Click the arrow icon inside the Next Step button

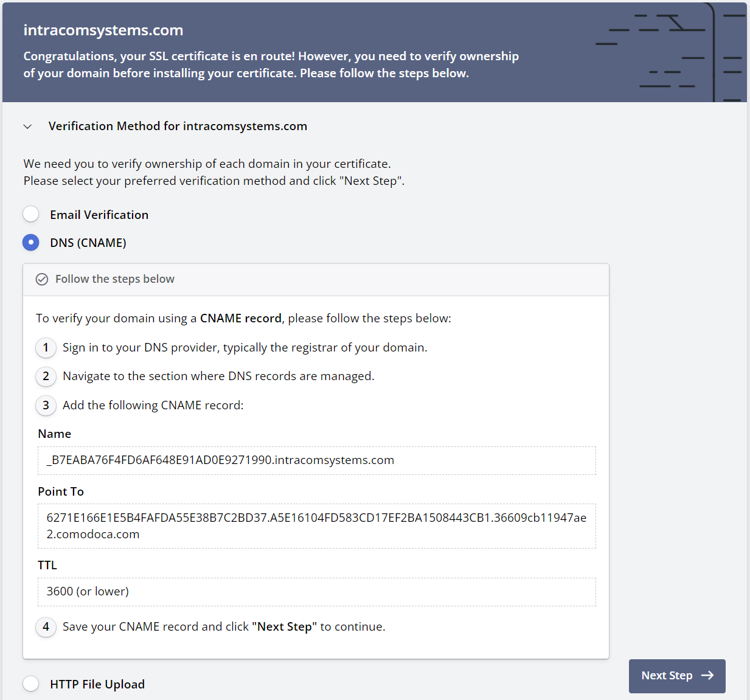[707, 675]
